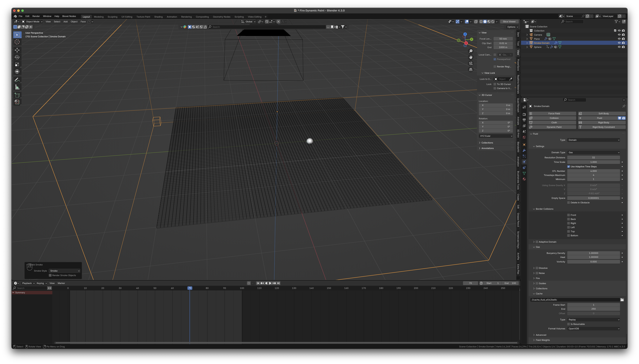Click the Blender logo menu icon
639x364 pixels.
[15, 16]
